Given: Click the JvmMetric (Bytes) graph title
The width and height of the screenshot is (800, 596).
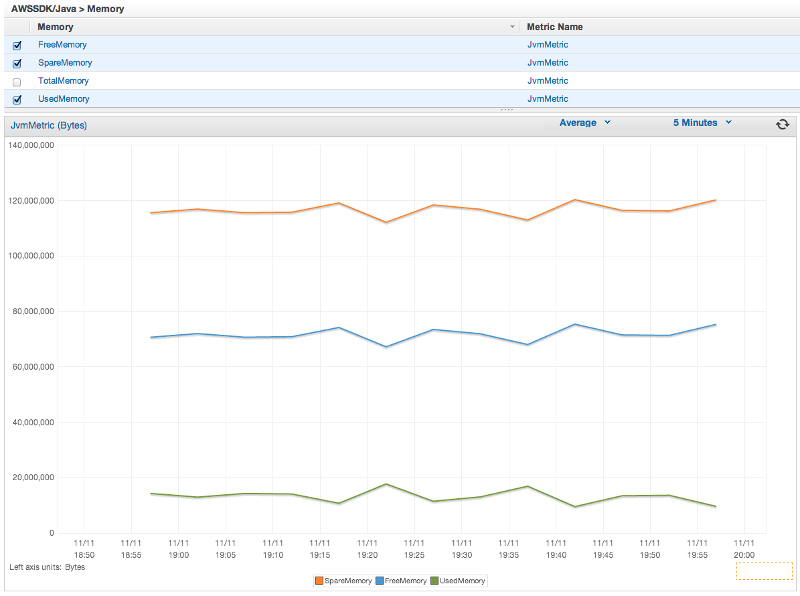Looking at the screenshot, I should [x=48, y=125].
